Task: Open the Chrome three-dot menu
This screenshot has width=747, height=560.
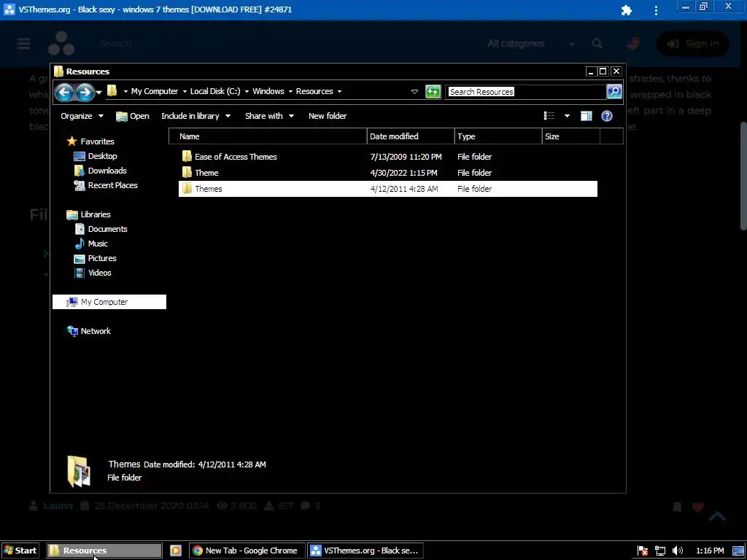Action: [656, 10]
